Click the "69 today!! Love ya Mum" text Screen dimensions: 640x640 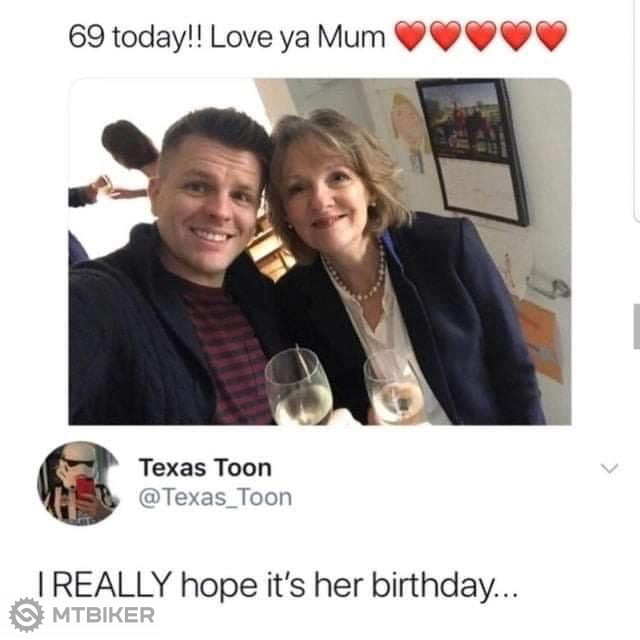tap(227, 37)
